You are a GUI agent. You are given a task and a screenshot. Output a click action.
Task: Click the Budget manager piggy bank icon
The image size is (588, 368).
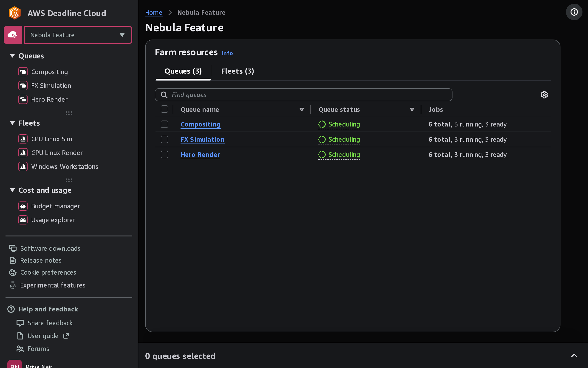(23, 206)
